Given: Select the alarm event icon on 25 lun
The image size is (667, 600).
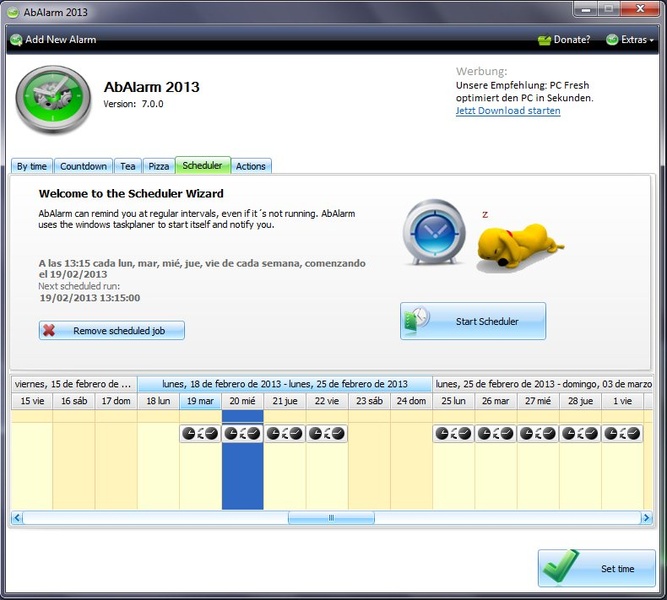Looking at the screenshot, I should pyautogui.click(x=453, y=434).
